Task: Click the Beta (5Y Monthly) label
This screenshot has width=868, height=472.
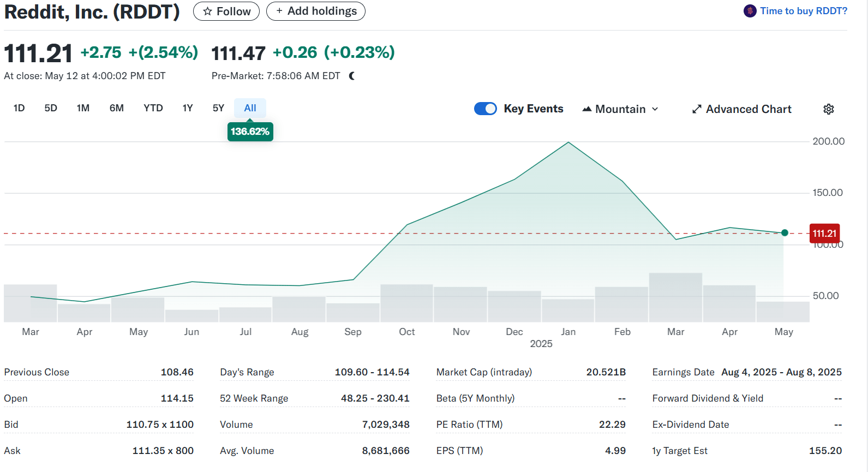Action: (x=476, y=398)
